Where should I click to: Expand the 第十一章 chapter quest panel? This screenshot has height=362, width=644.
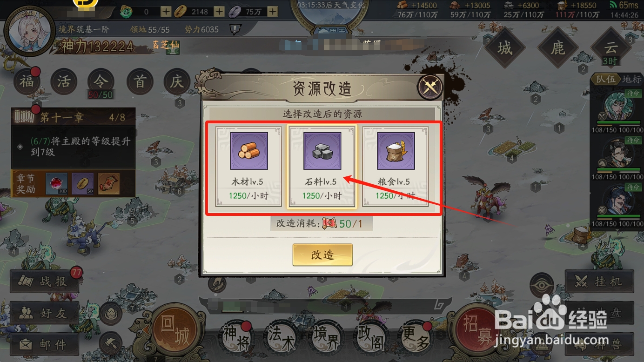73,116
